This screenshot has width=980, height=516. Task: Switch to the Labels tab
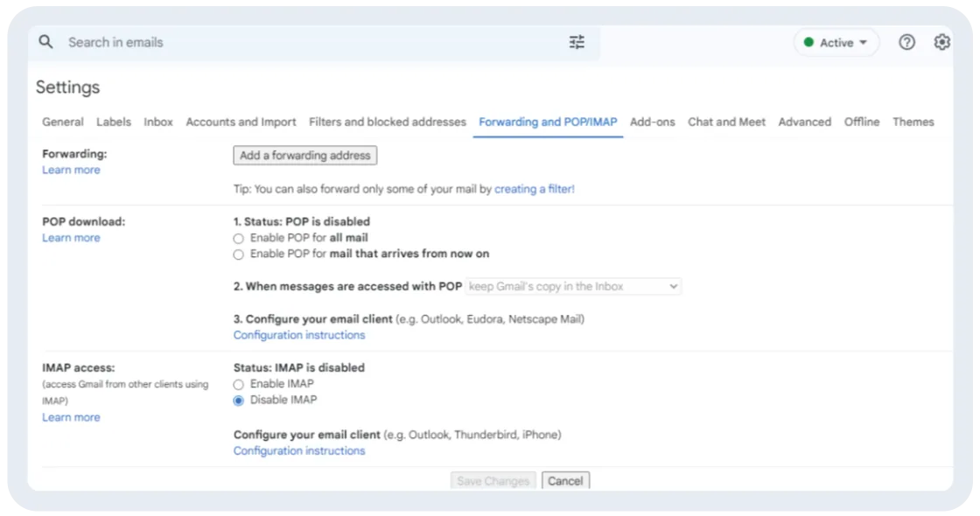point(114,122)
